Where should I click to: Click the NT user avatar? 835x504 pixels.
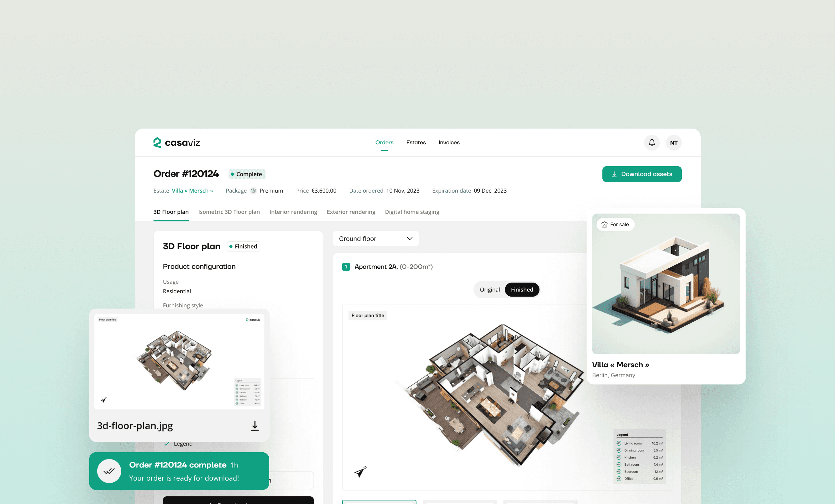[x=673, y=143]
